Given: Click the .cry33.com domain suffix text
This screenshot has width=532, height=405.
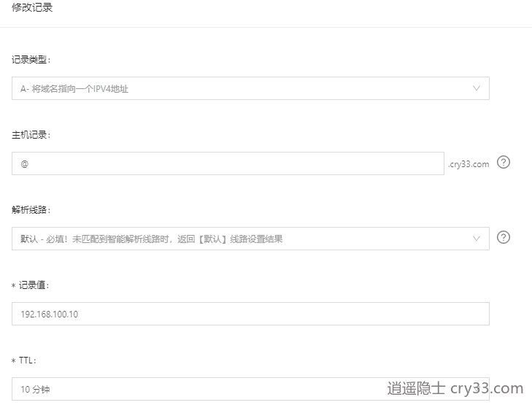Looking at the screenshot, I should click(x=469, y=164).
